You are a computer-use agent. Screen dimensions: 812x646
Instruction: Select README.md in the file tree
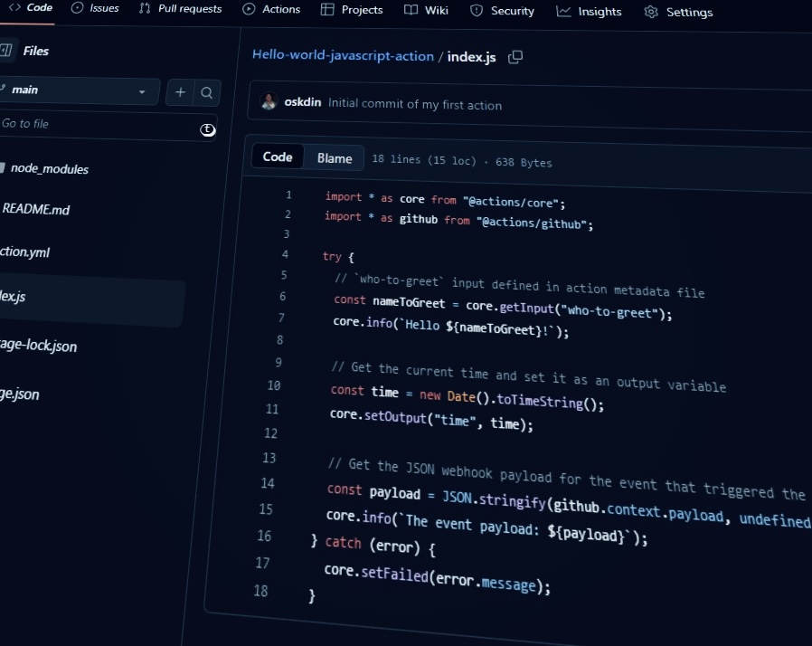(36, 209)
